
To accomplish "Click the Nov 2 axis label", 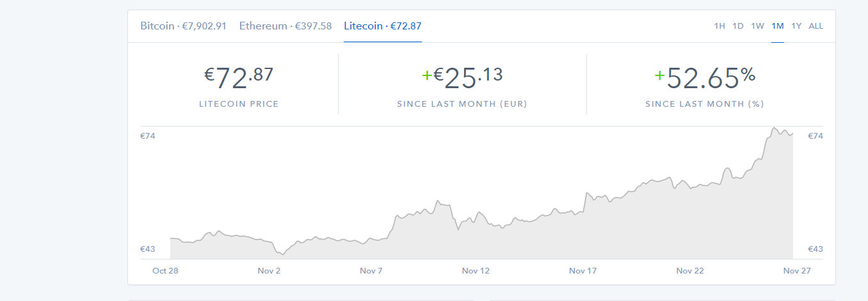I will 269,271.
